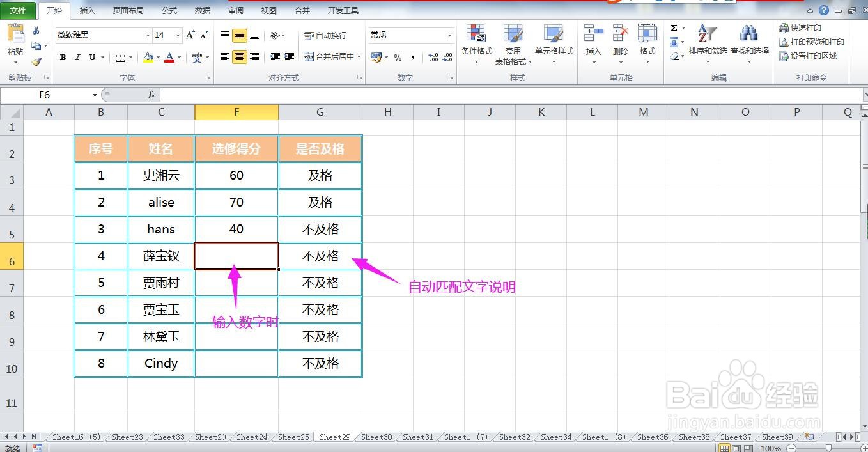868x452 pixels.
Task: Click the Phonetic guide (wén) icon
Action: (x=197, y=58)
